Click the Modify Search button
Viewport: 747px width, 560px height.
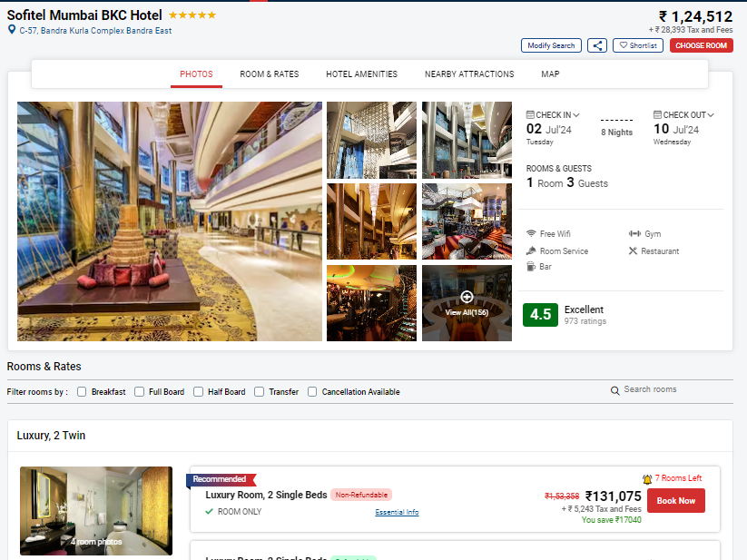[551, 45]
